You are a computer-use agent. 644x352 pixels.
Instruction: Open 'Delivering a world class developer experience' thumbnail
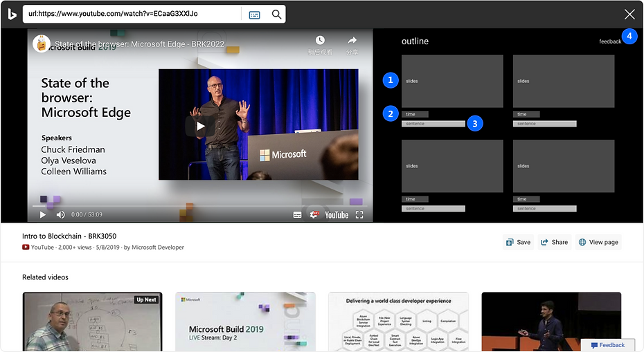(398, 322)
